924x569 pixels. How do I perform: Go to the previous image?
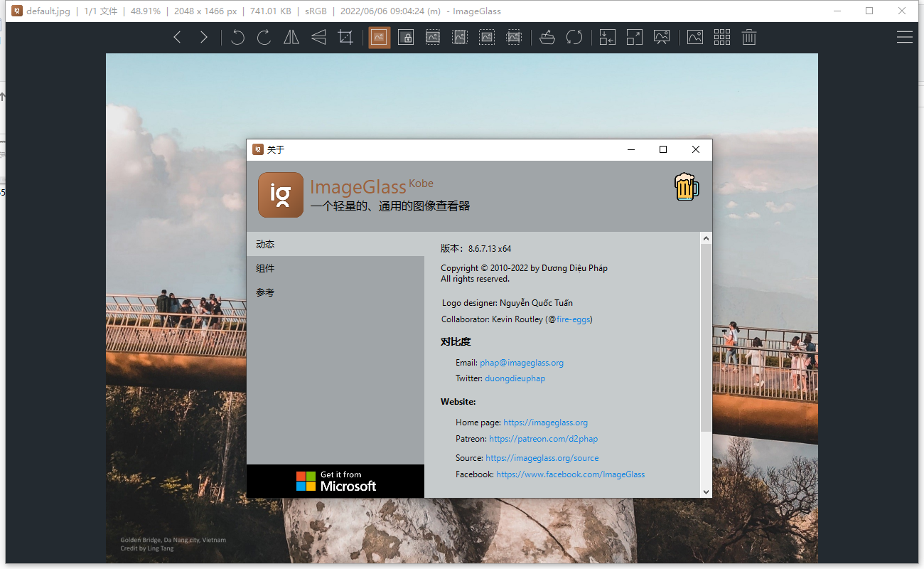[x=177, y=37]
